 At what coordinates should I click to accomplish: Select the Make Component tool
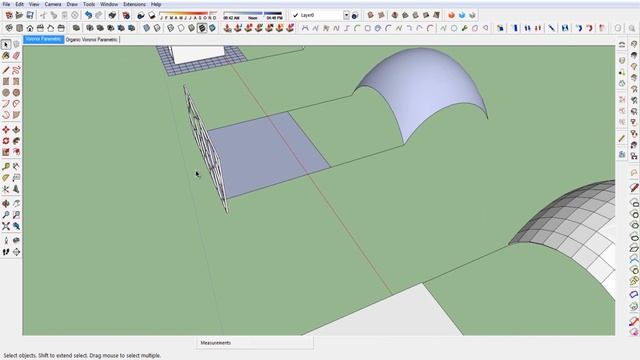pyautogui.click(x=16, y=44)
